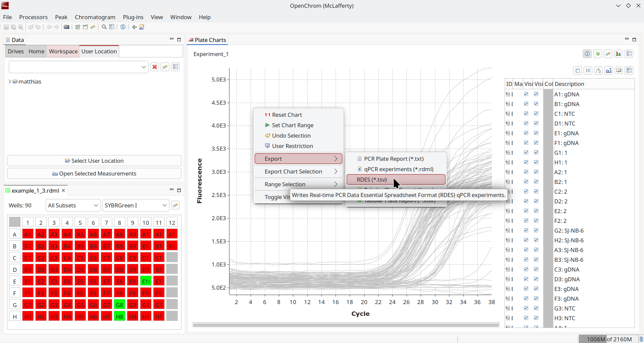Switch to the Workspace tab
Screen dimensions: 644x343
(63, 51)
